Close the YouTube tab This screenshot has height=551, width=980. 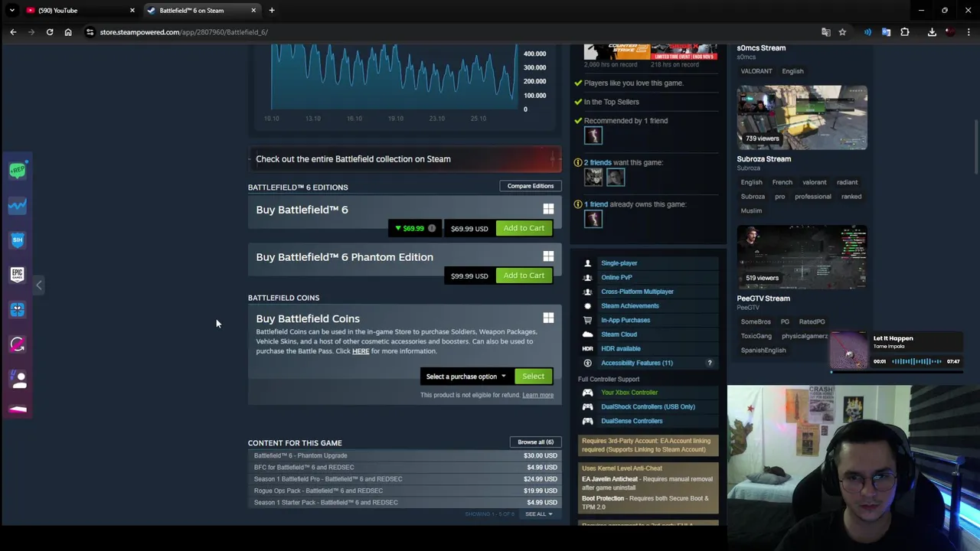[x=132, y=10]
